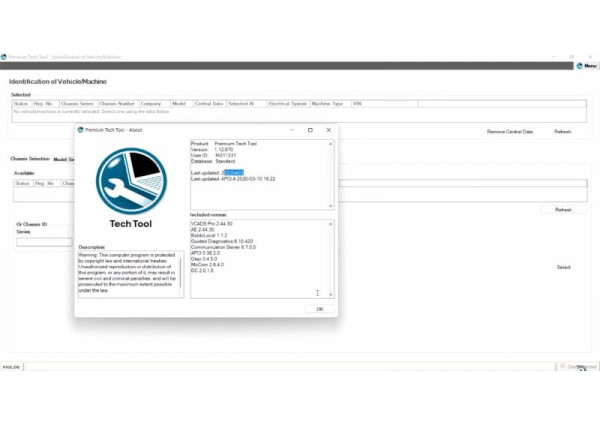Maximize the About dialog window

tap(310, 130)
